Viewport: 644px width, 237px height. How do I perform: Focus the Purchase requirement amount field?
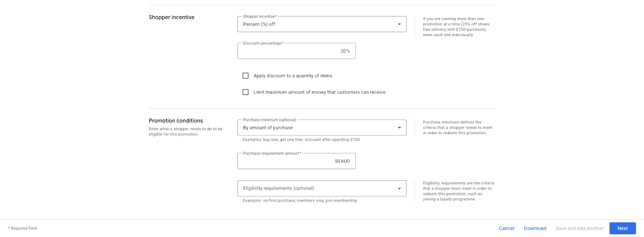click(x=296, y=161)
